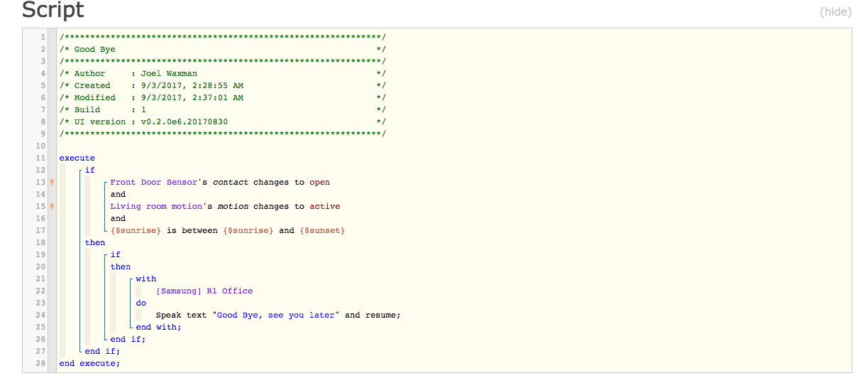Screen dimensions: 868x378
Task: Click the first {$sunrise} variable on line 17
Action: pyautogui.click(x=136, y=230)
